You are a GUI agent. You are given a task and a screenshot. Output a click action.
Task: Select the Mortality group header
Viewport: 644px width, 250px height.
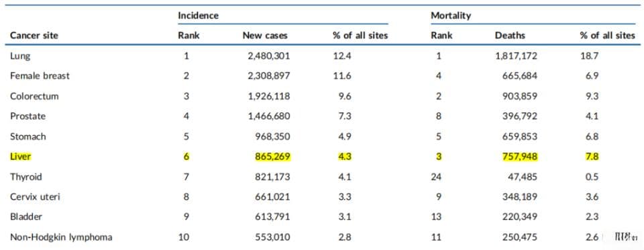pos(451,16)
